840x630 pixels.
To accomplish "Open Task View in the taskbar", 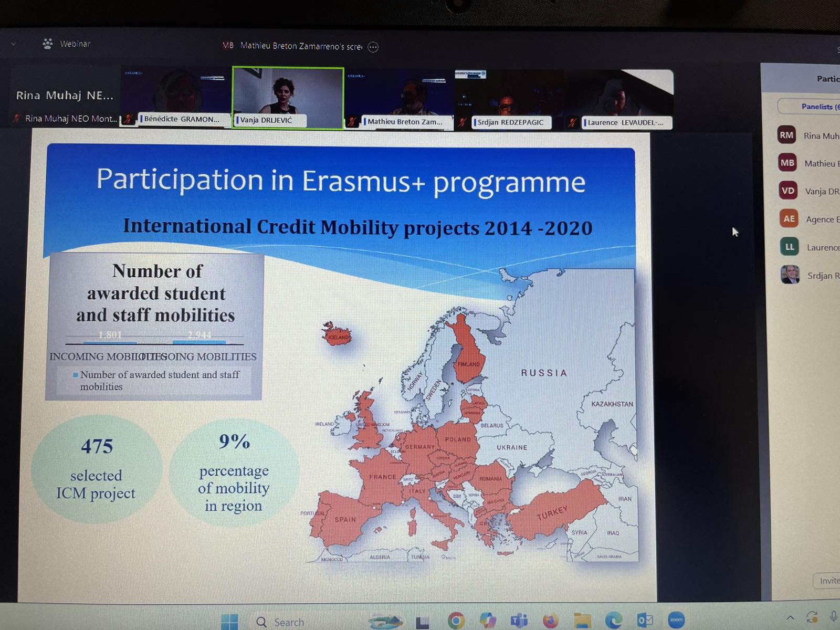I will tap(422, 623).
